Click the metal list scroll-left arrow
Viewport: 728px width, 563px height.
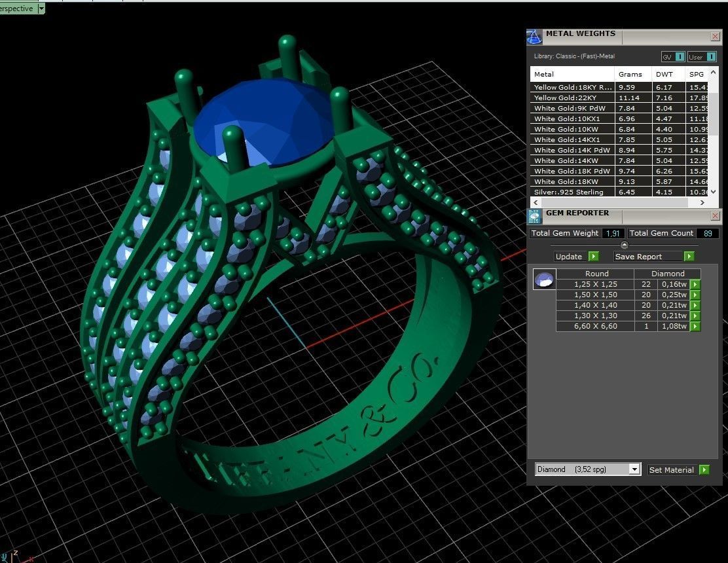(536, 202)
